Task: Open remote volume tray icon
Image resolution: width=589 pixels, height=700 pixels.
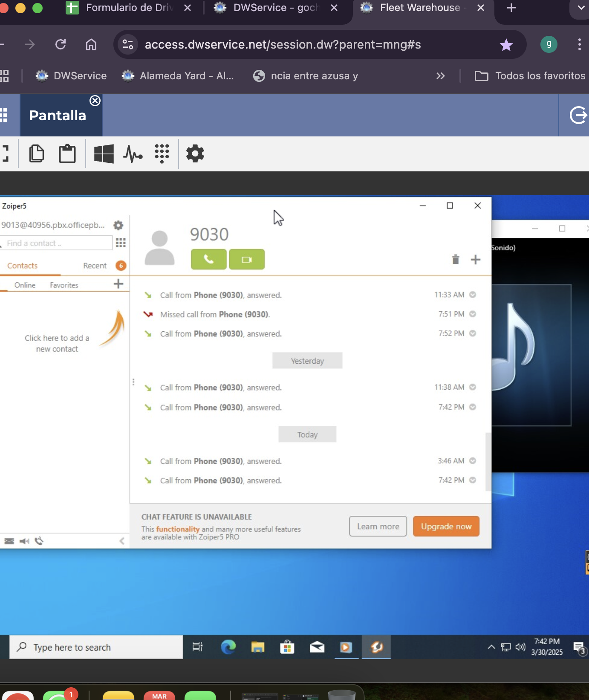Action: coord(520,647)
